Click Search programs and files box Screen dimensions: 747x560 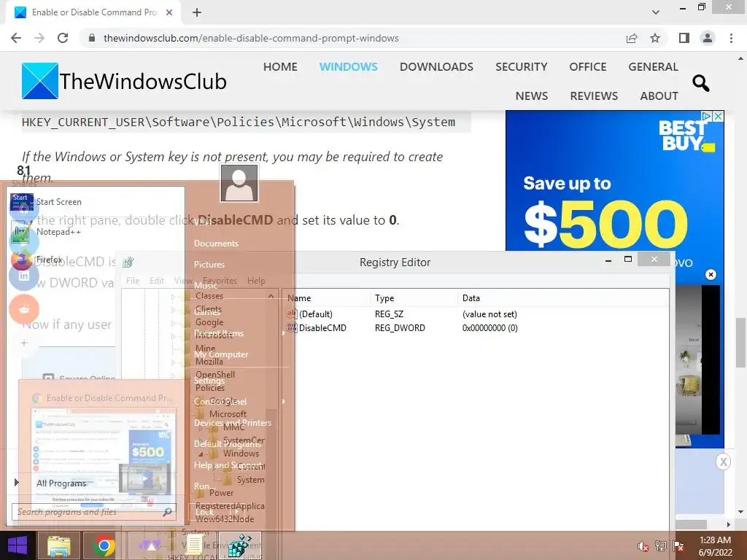pos(94,511)
